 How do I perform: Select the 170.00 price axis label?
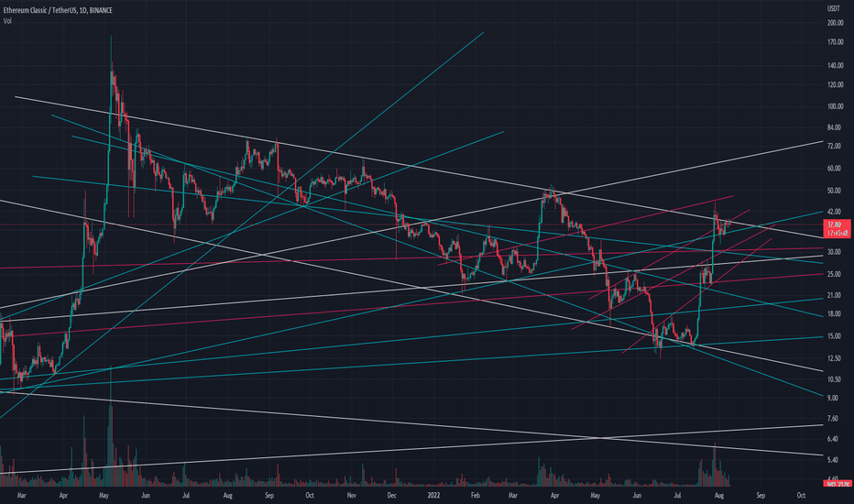[835, 42]
